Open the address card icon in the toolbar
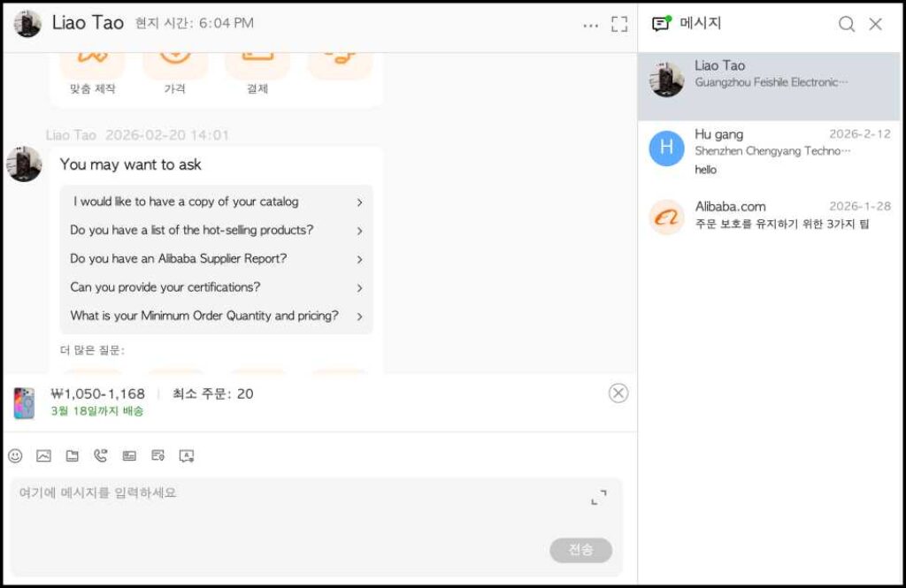The width and height of the screenshot is (906, 588). point(157,455)
